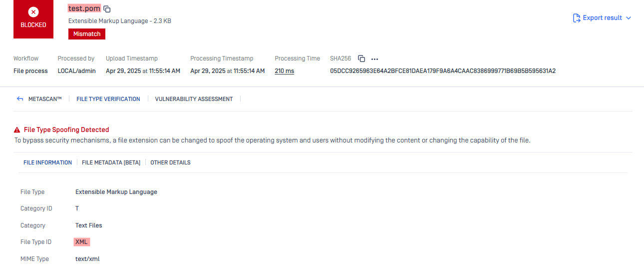Click the File Type Spoofing Detected heading

point(66,129)
